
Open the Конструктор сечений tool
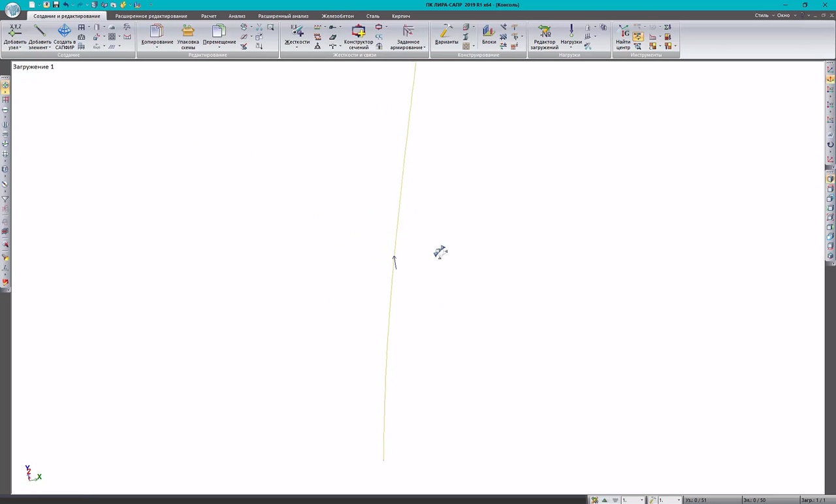point(358,31)
